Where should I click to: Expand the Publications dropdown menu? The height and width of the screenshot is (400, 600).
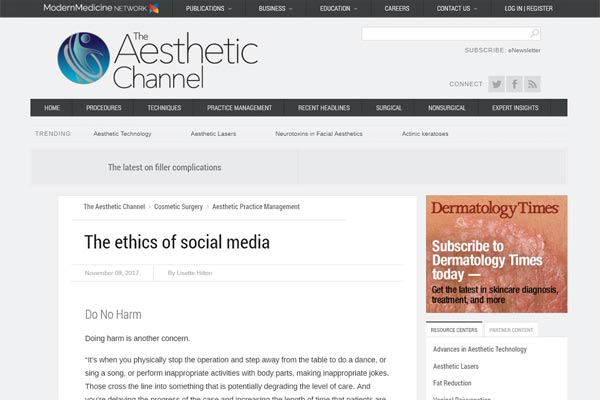(x=209, y=8)
